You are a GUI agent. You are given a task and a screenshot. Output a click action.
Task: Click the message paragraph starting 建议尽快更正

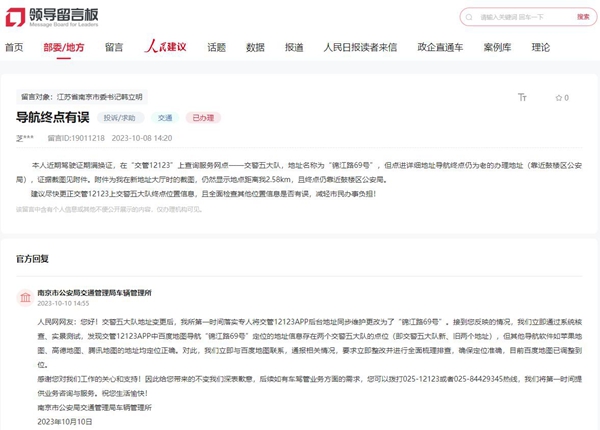tap(204, 194)
